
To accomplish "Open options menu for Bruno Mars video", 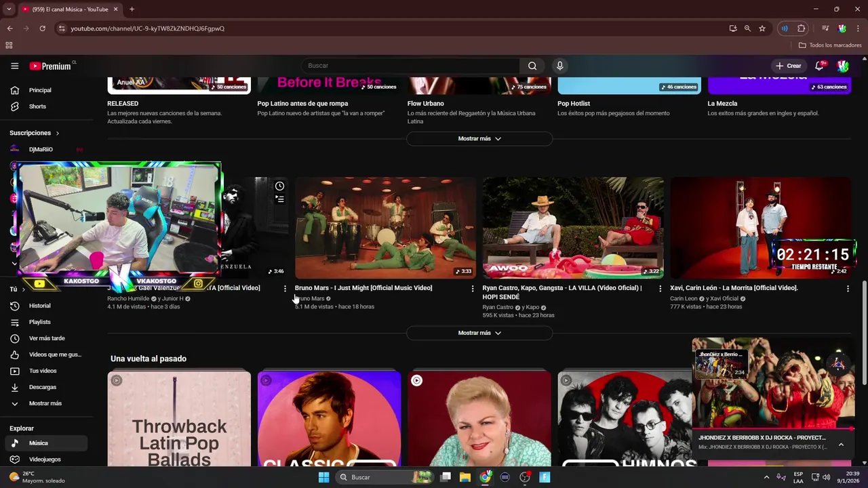I will coord(473,289).
